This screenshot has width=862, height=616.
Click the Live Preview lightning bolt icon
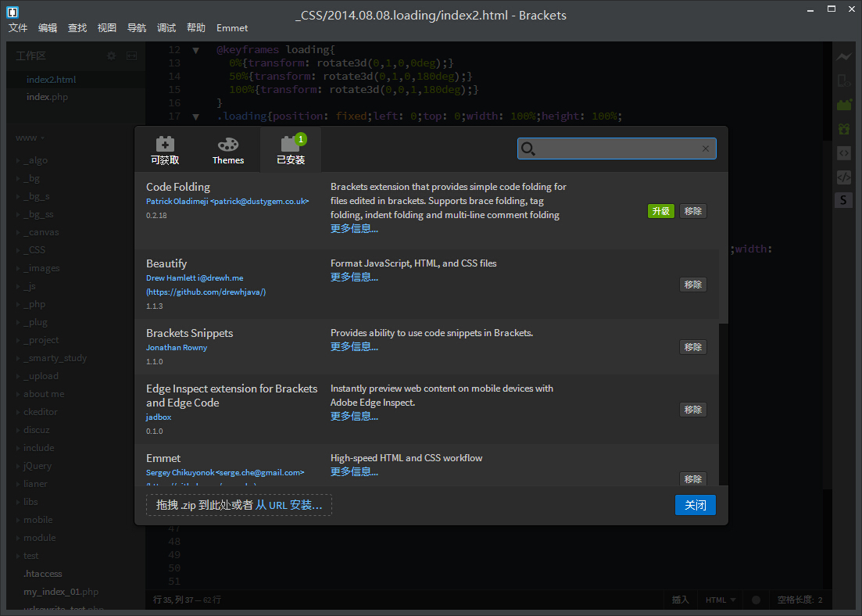[843, 57]
